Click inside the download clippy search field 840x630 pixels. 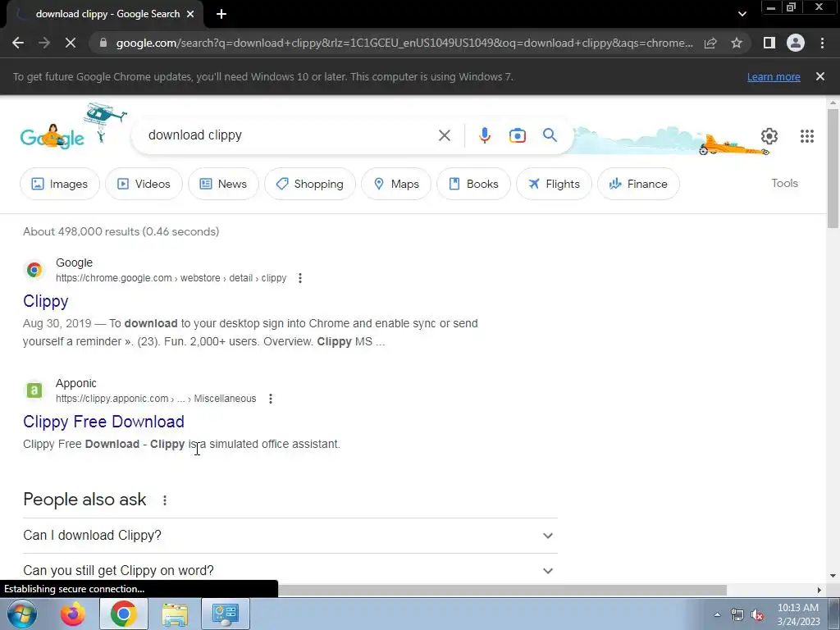[x=290, y=135]
